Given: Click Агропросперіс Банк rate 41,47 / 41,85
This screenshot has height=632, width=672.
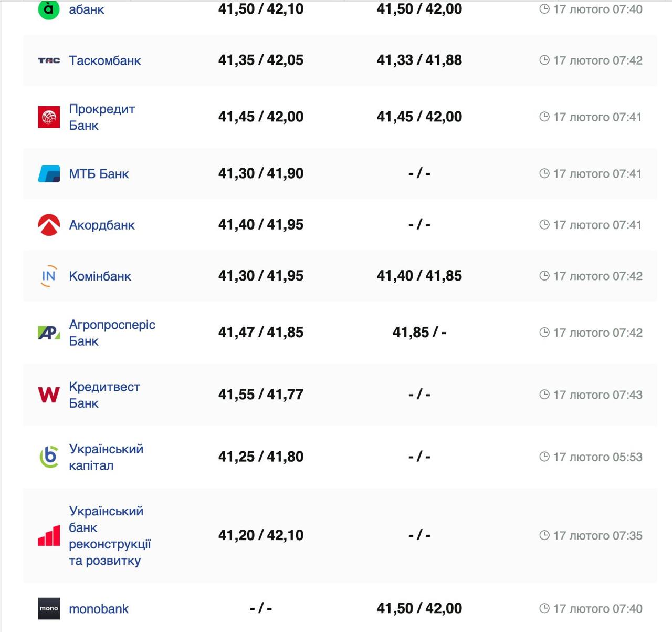Looking at the screenshot, I should [x=261, y=333].
